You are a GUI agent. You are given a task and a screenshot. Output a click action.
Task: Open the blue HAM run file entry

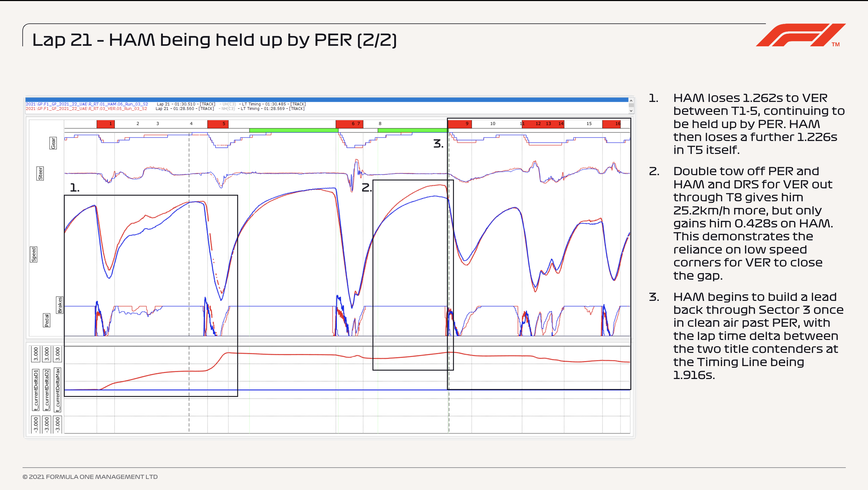click(87, 104)
